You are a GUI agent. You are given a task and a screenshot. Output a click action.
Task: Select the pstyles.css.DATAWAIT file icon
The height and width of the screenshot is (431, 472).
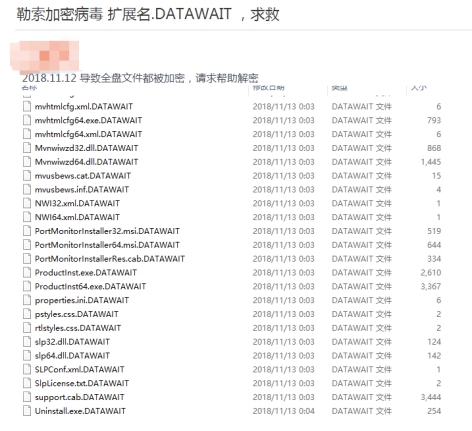pos(27,314)
